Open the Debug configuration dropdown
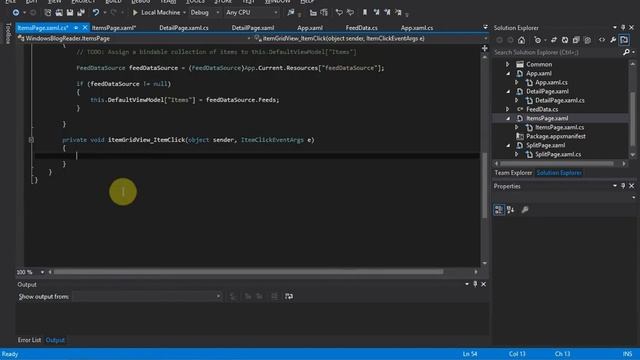 click(x=218, y=13)
